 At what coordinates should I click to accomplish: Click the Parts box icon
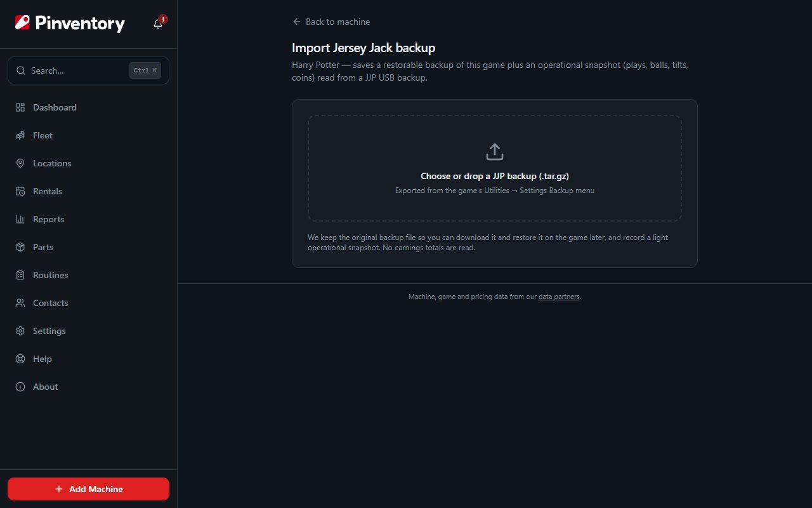coord(20,247)
